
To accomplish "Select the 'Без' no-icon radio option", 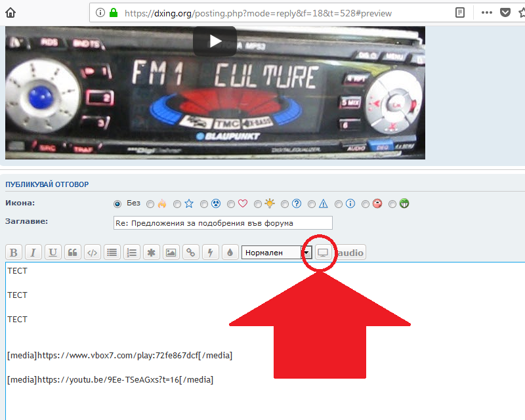I will click(x=117, y=204).
